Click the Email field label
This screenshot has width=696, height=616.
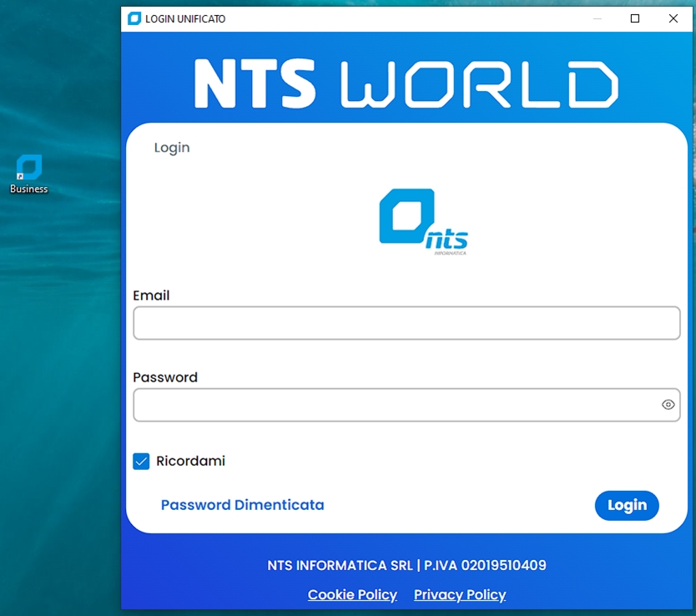(x=151, y=295)
